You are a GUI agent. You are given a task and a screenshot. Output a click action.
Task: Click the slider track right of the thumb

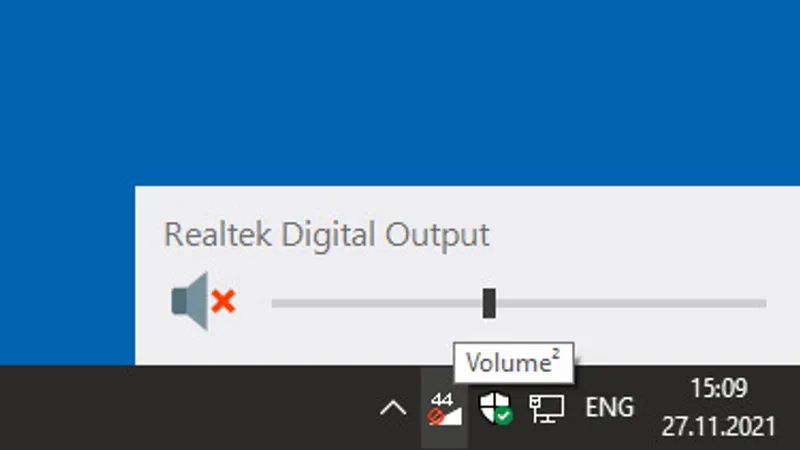pyautogui.click(x=630, y=302)
